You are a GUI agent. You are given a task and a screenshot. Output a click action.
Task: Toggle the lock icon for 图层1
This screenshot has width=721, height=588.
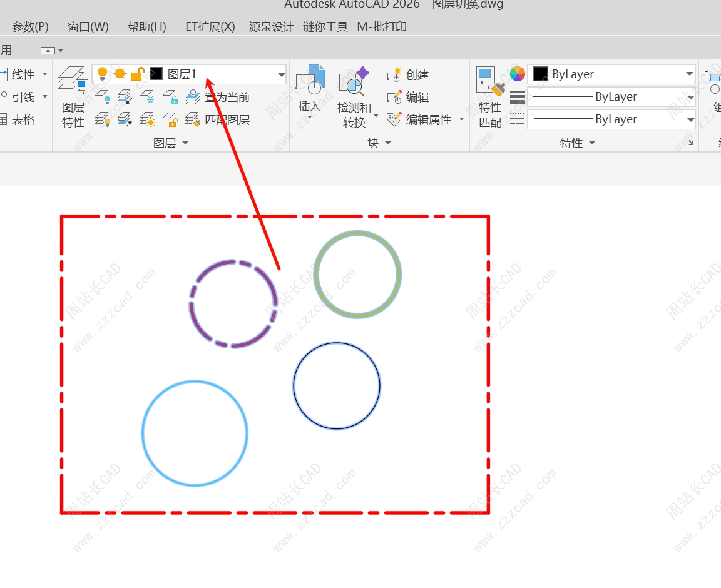(x=137, y=74)
